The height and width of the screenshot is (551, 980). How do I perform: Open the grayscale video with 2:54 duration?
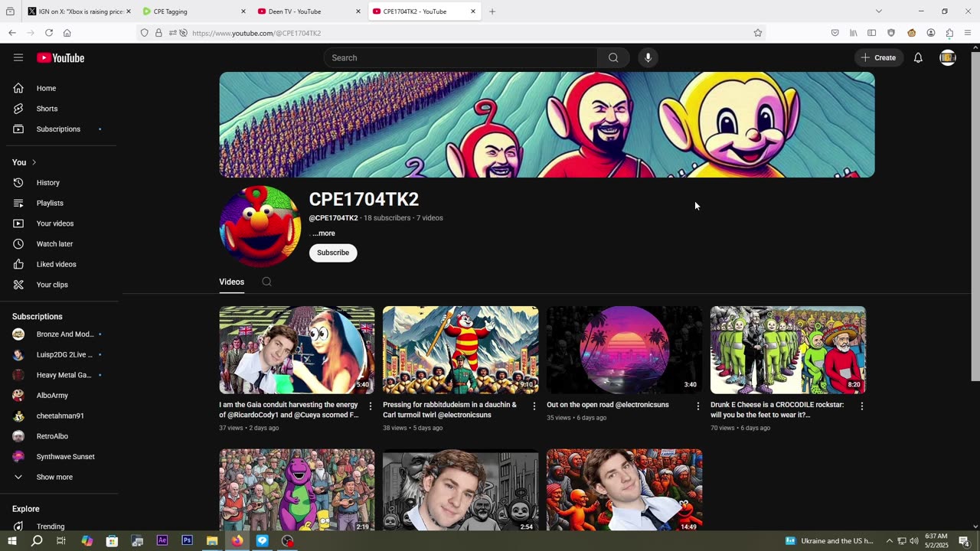(x=460, y=490)
